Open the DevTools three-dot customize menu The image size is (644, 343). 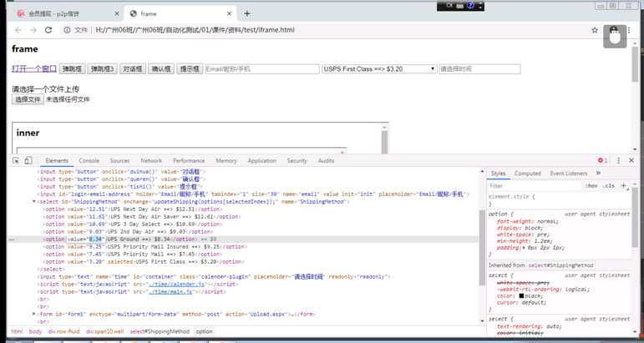(x=619, y=160)
